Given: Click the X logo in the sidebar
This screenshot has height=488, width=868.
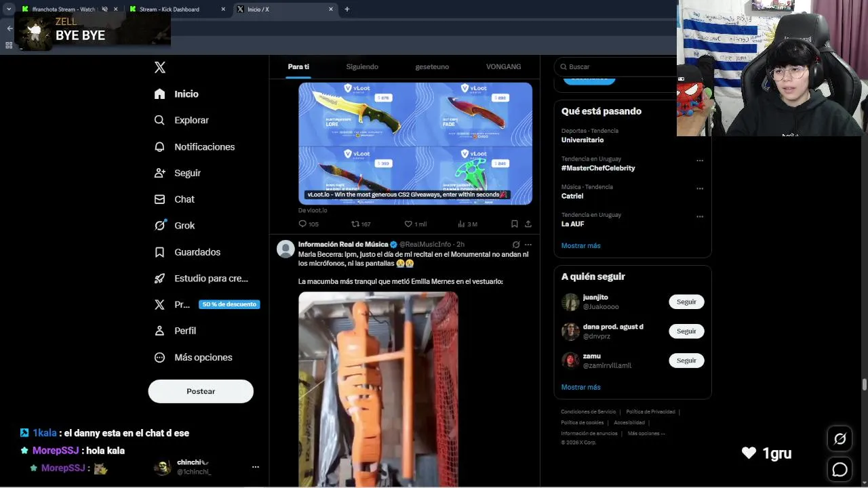Looking at the screenshot, I should [160, 67].
